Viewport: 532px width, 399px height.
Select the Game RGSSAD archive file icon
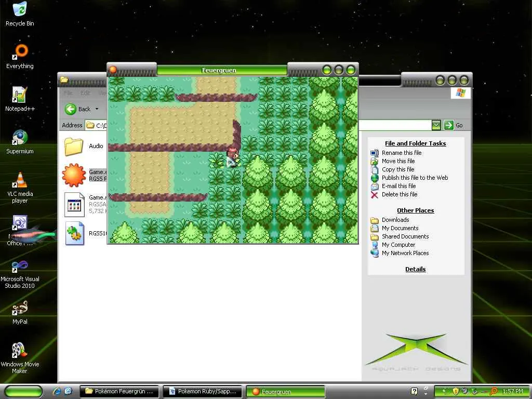[74, 204]
